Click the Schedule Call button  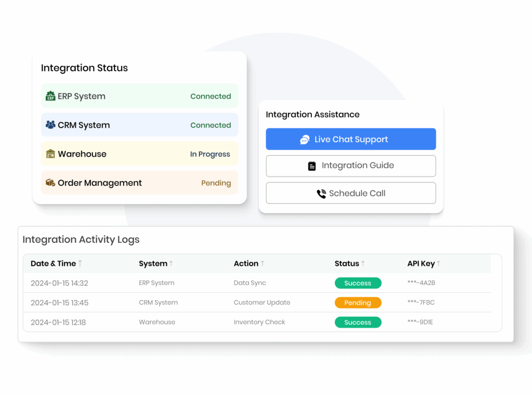pos(351,193)
